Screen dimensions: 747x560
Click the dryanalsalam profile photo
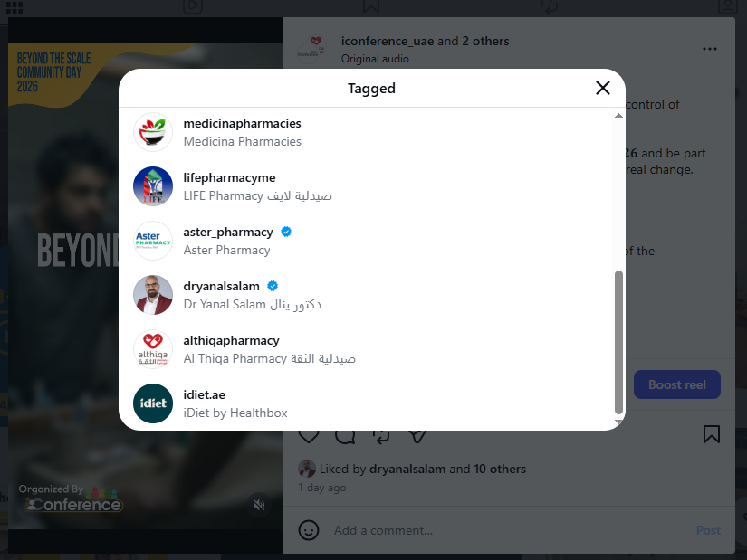(153, 295)
